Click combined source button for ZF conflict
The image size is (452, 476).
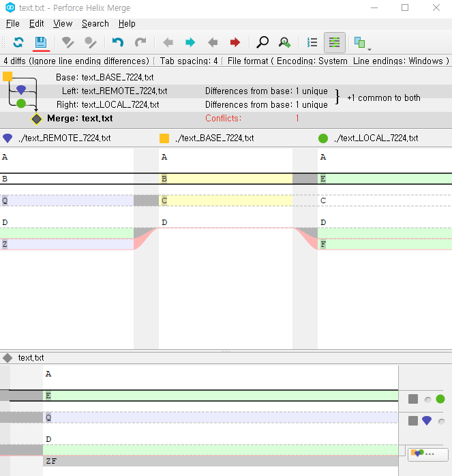(x=427, y=454)
